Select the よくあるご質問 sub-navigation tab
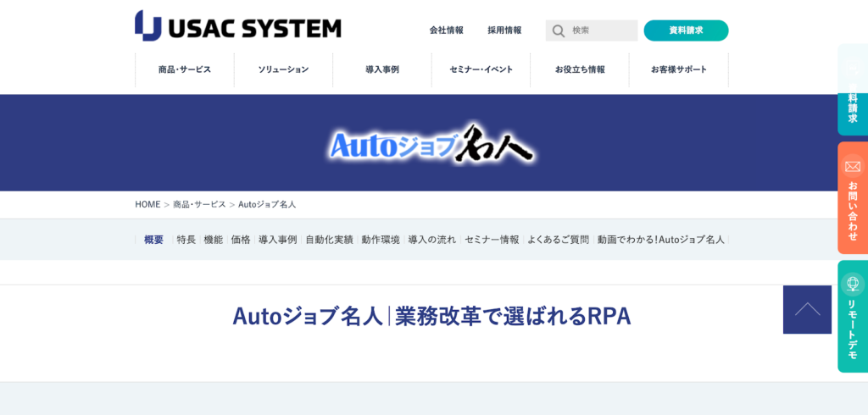Screen dimensions: 868x415 [x=558, y=240]
